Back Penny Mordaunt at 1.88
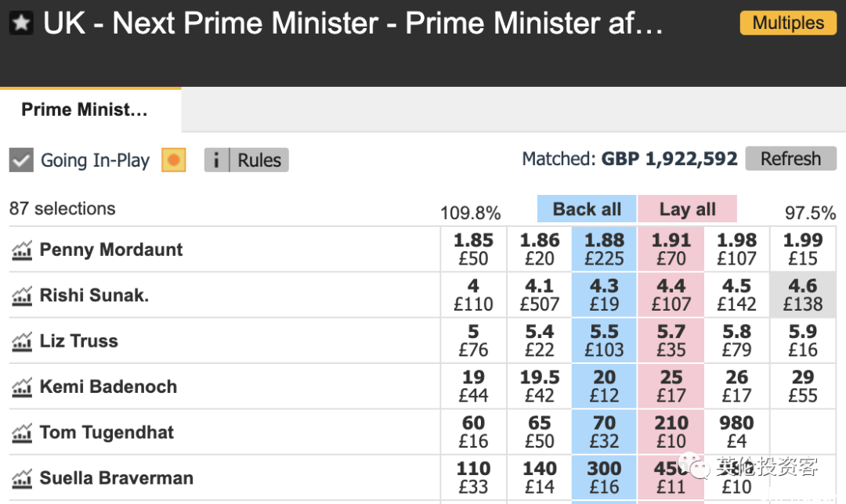The height and width of the screenshot is (504, 846). tap(604, 249)
